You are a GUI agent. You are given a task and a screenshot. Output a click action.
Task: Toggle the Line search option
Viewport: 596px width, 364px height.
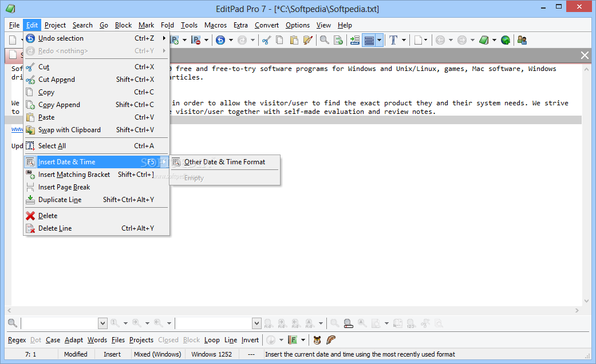coord(231,340)
